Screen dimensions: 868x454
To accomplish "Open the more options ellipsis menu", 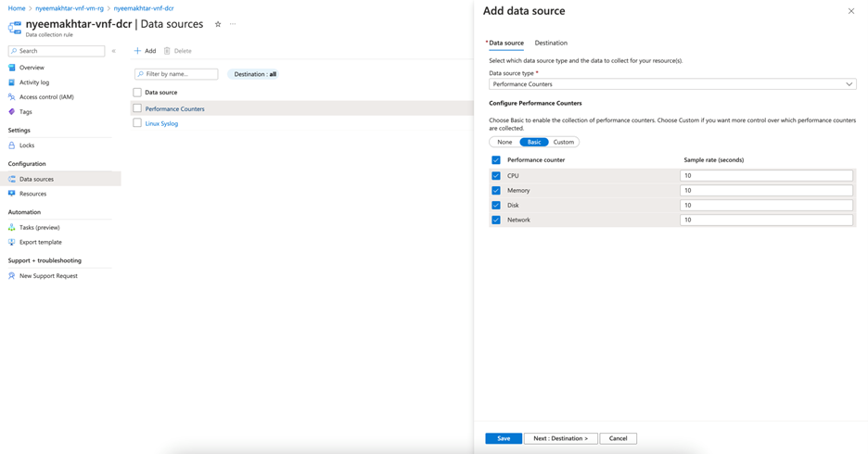I will (x=233, y=24).
